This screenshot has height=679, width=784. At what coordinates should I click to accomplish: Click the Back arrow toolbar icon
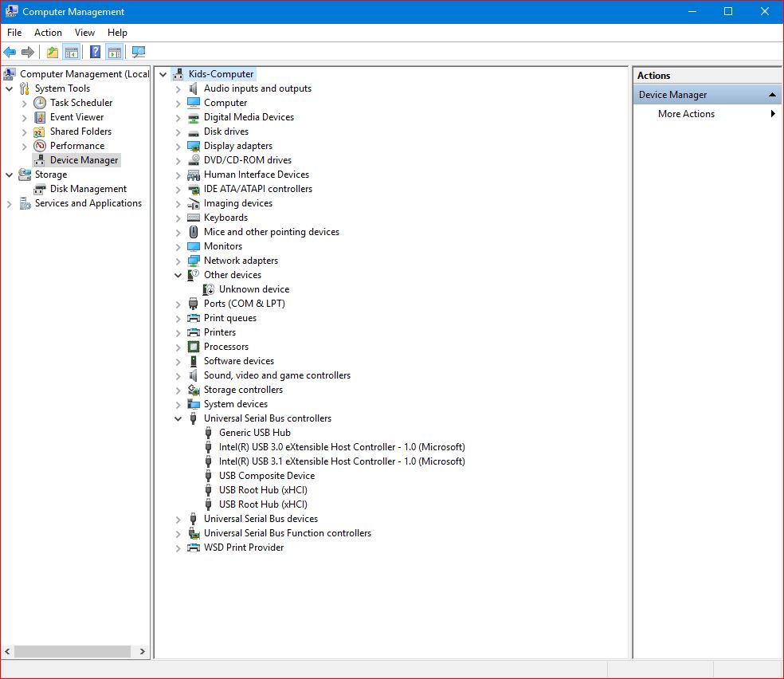pyautogui.click(x=10, y=52)
